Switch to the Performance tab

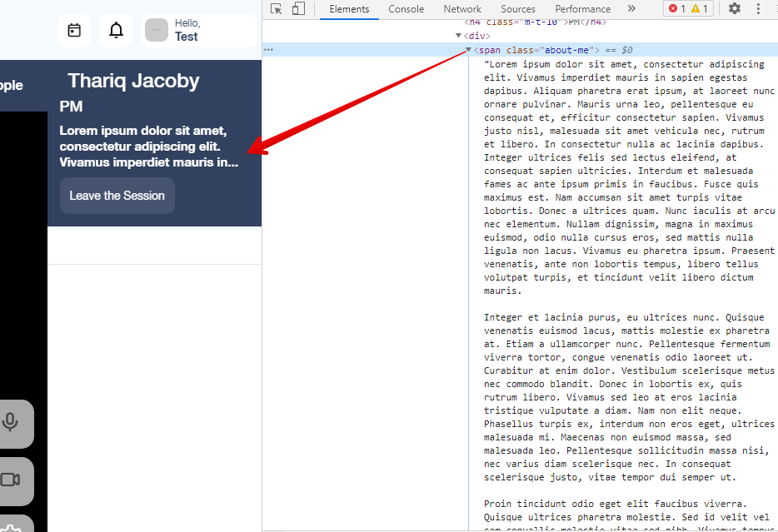583,9
